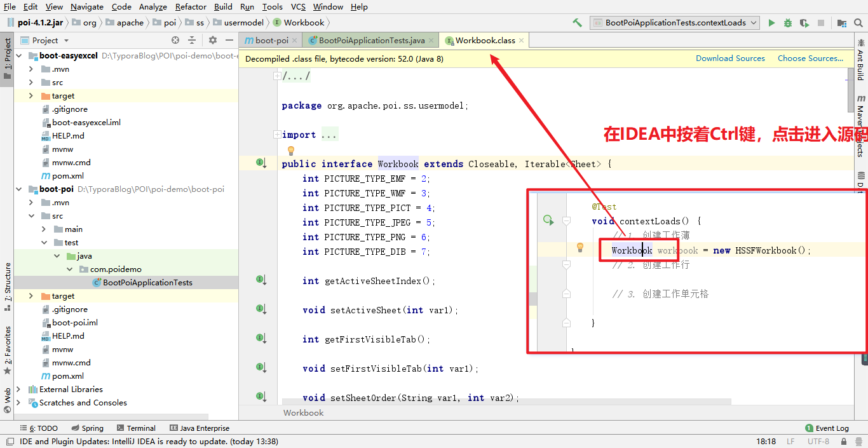
Task: Start debugging with the bug icon
Action: (788, 23)
